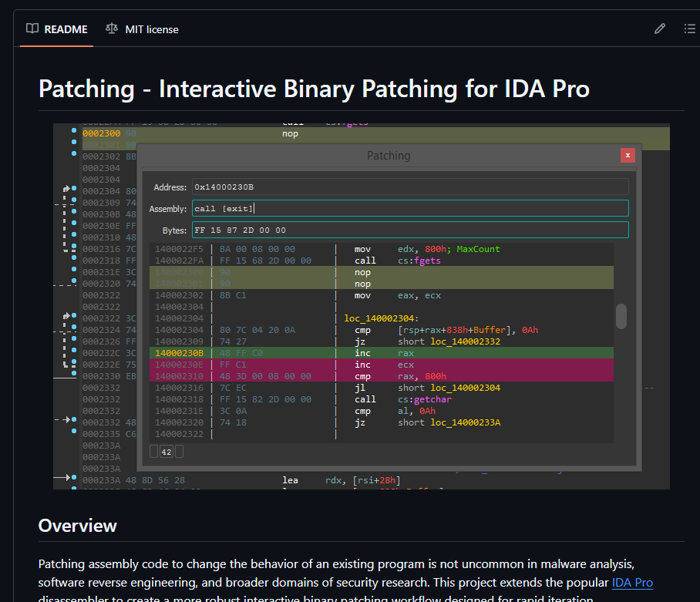The width and height of the screenshot is (700, 602).
Task: Select the highlighted row 14000230B inc rax
Action: 382,353
